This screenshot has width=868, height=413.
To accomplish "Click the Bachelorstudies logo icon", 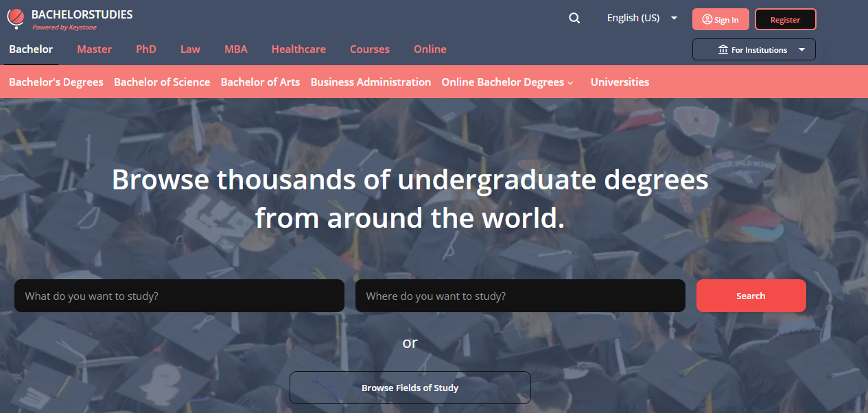I will point(16,19).
